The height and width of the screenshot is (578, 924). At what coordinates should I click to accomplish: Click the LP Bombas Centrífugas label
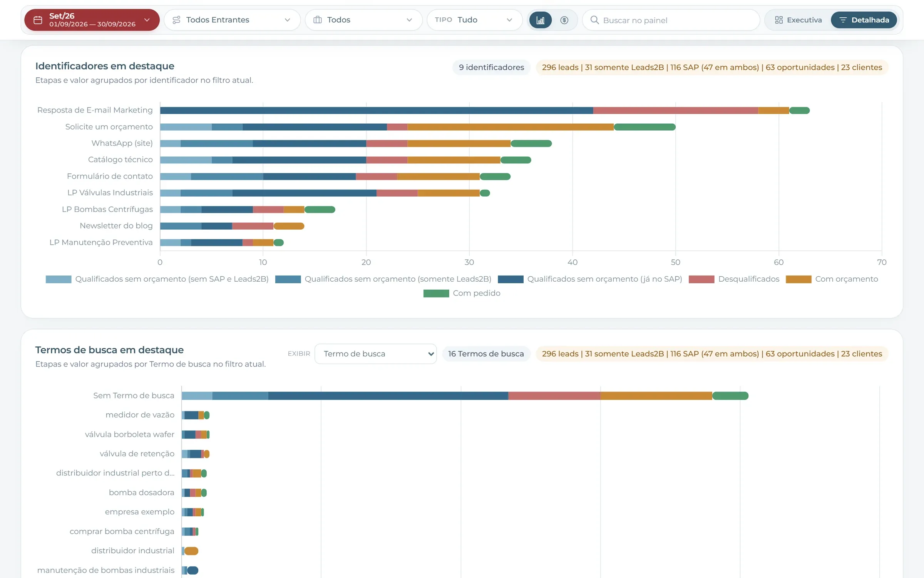click(x=107, y=209)
